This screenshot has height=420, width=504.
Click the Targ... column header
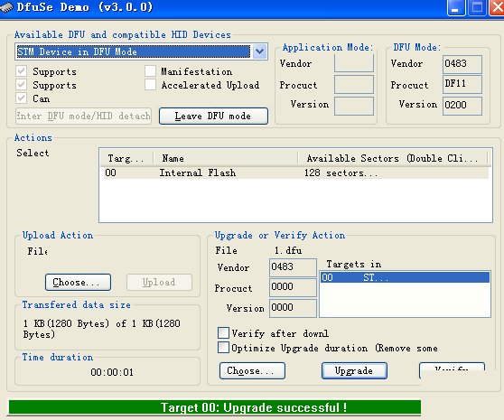click(x=126, y=158)
